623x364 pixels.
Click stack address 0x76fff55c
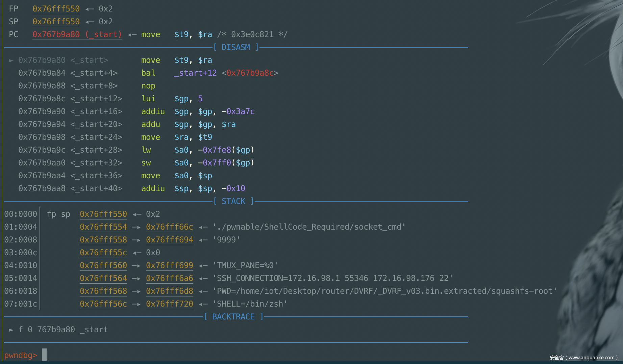click(x=103, y=253)
